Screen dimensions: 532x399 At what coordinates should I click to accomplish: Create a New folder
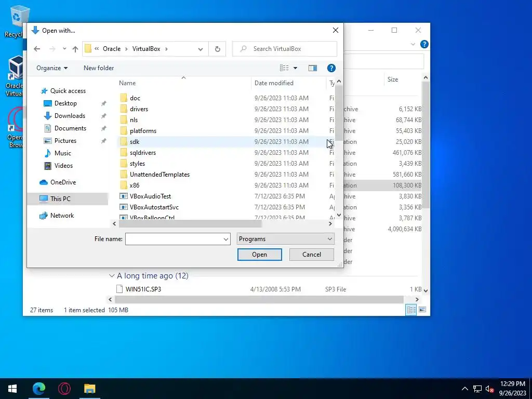99,68
